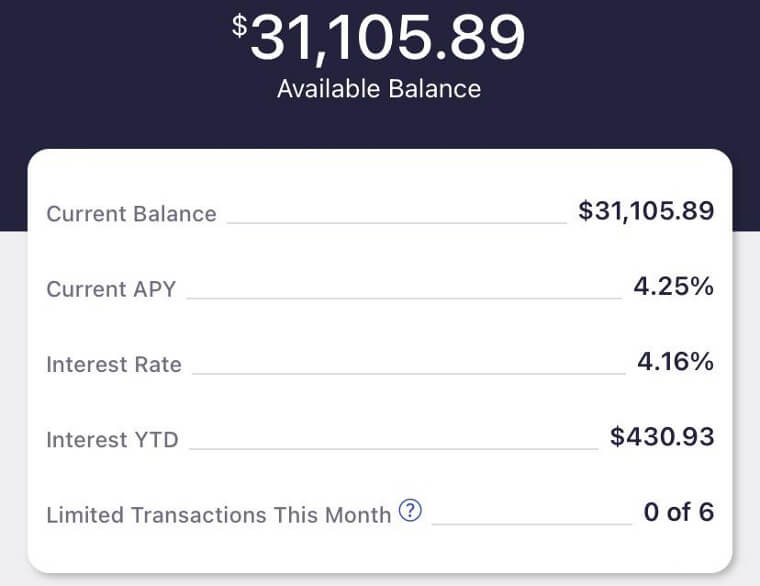760x586 pixels.
Task: Open the Limited Transactions help question mark
Action: [410, 512]
